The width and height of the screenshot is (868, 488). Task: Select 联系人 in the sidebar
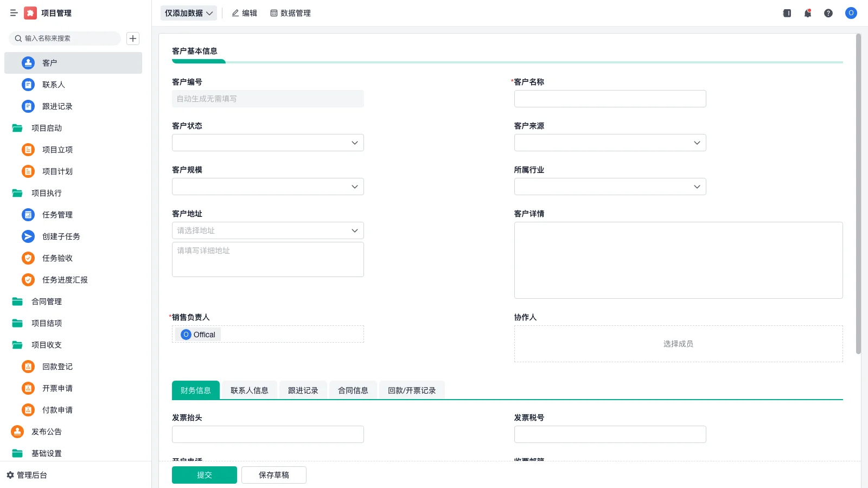pyautogui.click(x=54, y=85)
